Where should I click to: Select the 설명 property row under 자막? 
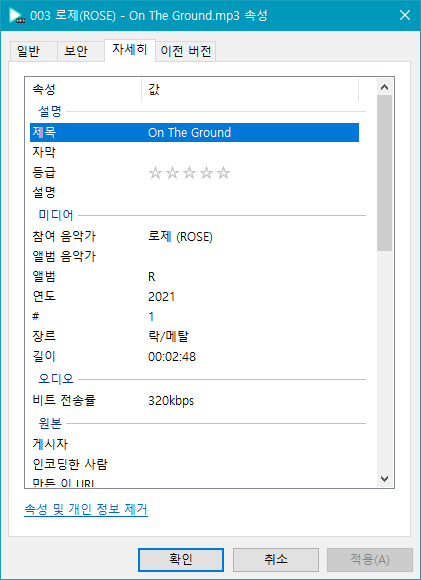[x=194, y=192]
